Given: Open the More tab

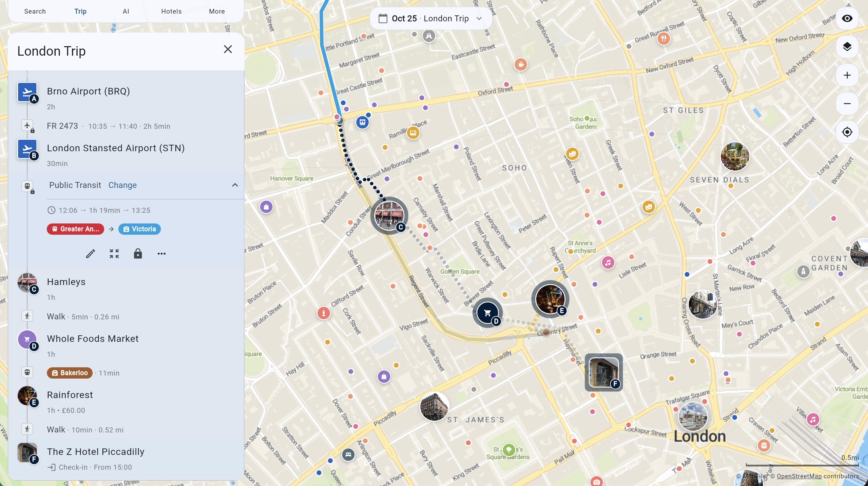Looking at the screenshot, I should [x=217, y=11].
